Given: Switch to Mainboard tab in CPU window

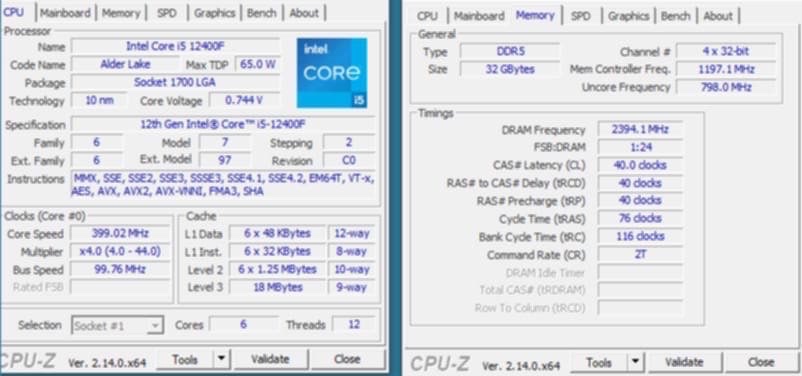Looking at the screenshot, I should (x=65, y=13).
